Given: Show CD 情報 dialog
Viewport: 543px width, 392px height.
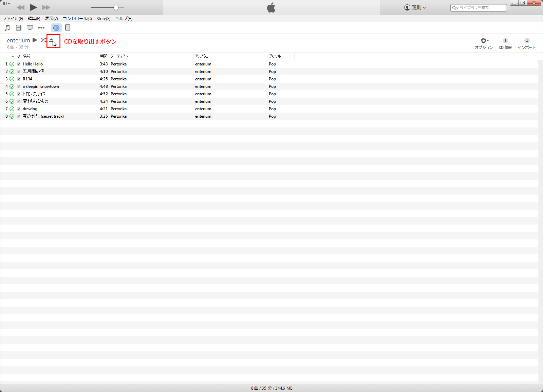Looking at the screenshot, I should 505,43.
